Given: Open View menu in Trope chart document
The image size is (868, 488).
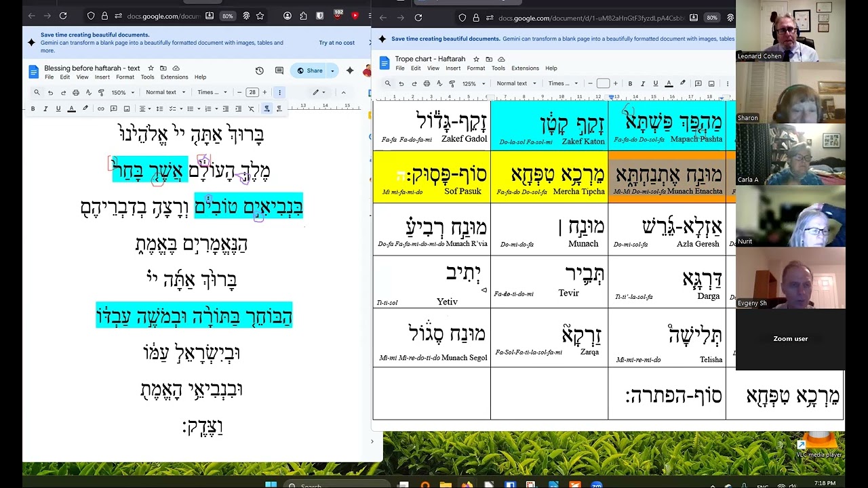Looking at the screenshot, I should coord(433,68).
